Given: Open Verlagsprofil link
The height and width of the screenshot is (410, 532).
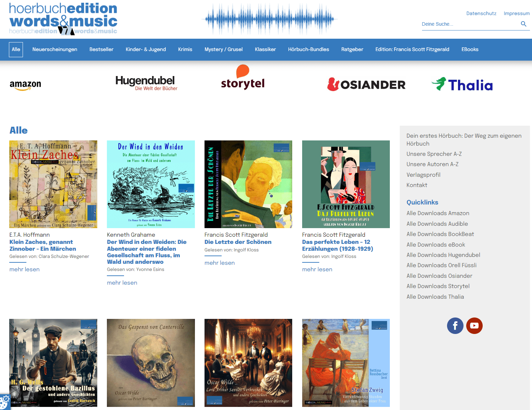Looking at the screenshot, I should [x=423, y=175].
